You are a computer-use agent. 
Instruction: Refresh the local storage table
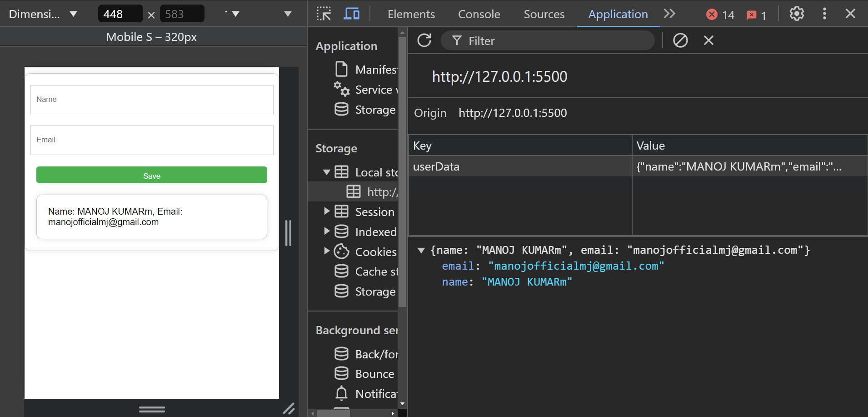424,40
